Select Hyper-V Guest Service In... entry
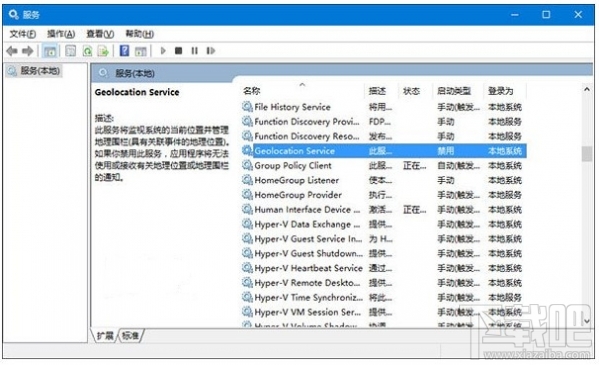The image size is (599, 365). (x=308, y=238)
